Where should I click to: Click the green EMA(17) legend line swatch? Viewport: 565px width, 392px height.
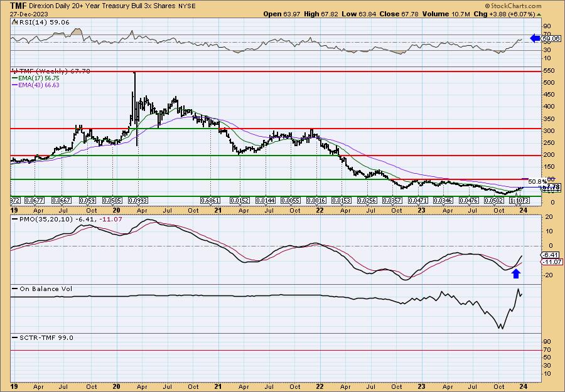[x=15, y=78]
